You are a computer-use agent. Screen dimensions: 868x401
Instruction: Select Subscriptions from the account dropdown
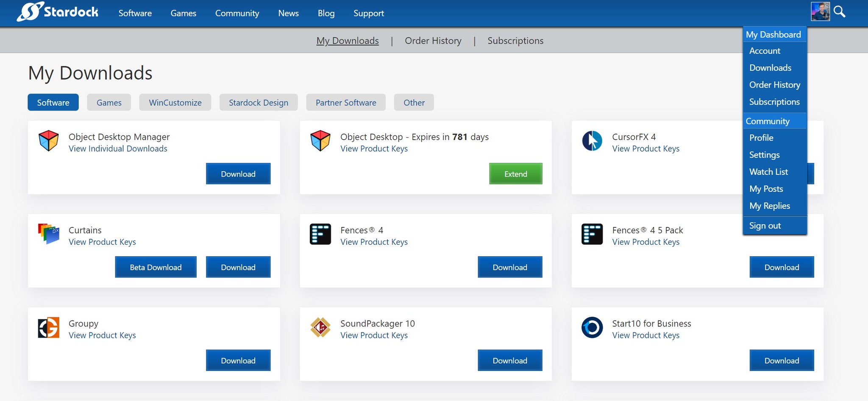pyautogui.click(x=774, y=102)
